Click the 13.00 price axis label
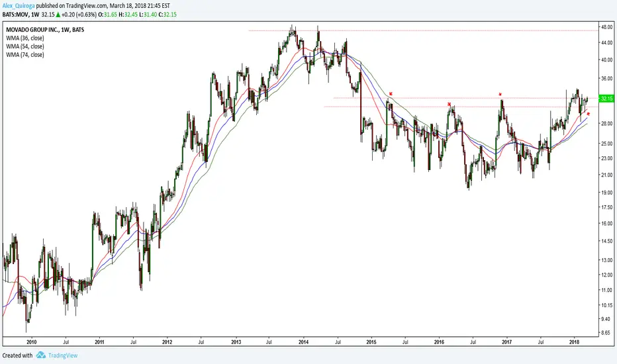The width and height of the screenshot is (617, 364). (x=607, y=260)
